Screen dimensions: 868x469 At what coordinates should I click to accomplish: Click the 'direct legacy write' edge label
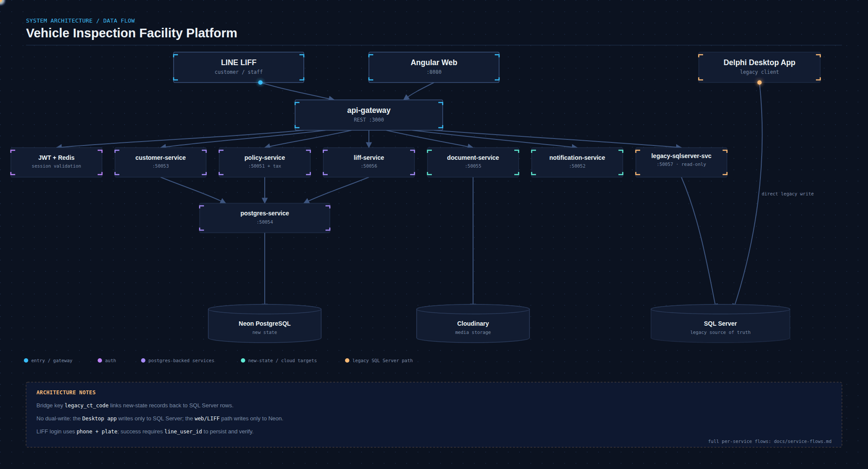click(788, 194)
